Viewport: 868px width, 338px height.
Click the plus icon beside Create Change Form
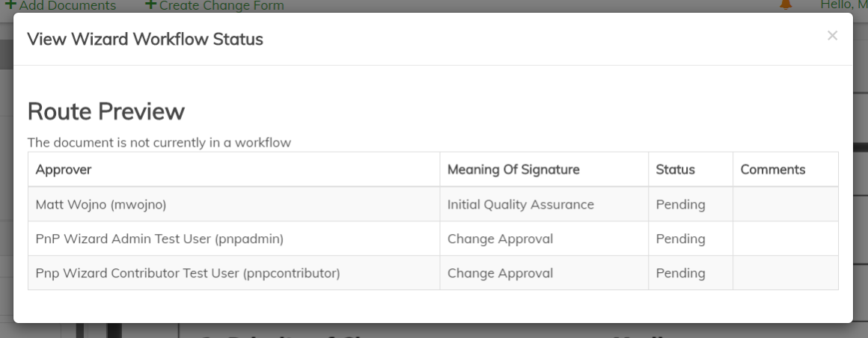coord(150,4)
